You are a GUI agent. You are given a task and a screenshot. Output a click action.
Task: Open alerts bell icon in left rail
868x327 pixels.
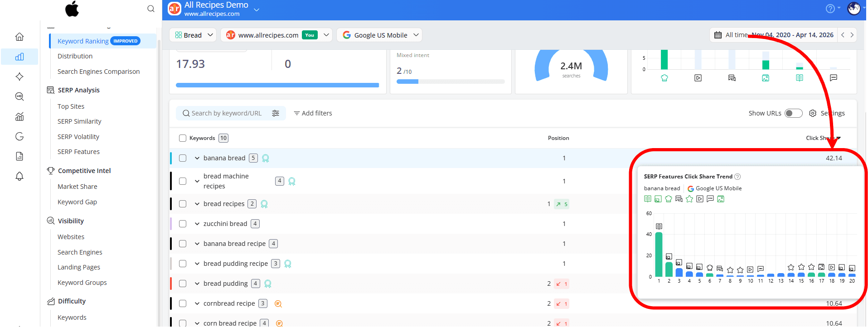(19, 176)
